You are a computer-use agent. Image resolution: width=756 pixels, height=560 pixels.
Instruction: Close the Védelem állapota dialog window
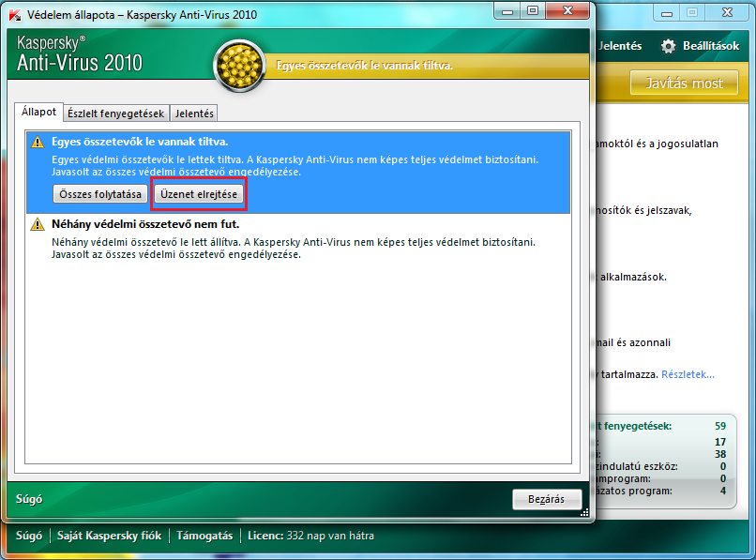click(x=567, y=11)
